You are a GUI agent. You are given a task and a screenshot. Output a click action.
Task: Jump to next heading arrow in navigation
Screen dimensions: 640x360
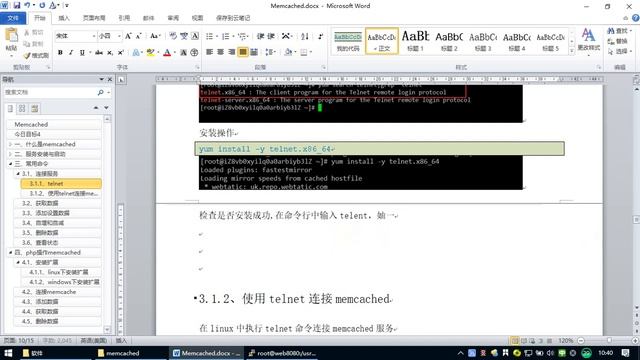click(x=106, y=108)
